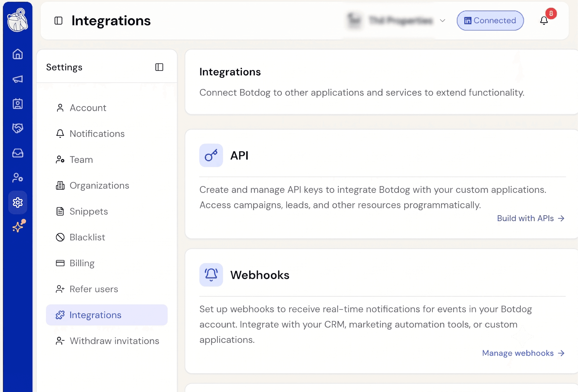Open the handshake deals icon in sidebar
The image size is (578, 392).
coord(18,128)
